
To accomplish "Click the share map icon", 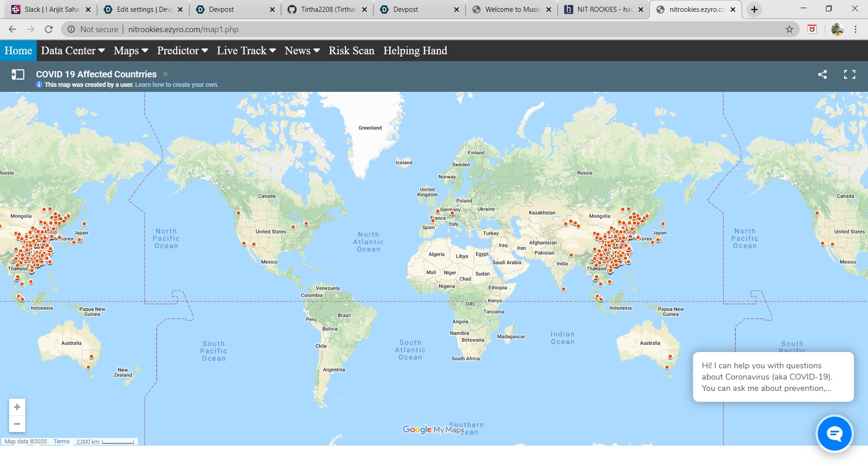I will [x=822, y=75].
